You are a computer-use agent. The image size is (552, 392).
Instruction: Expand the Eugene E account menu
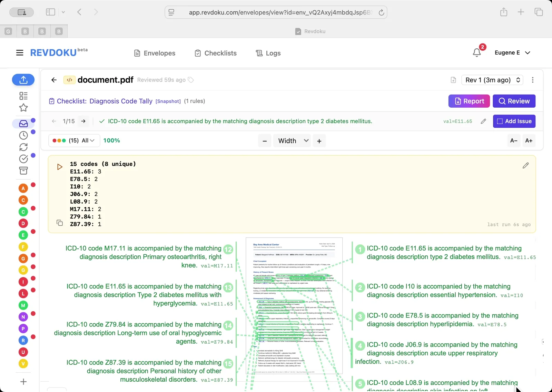click(x=512, y=52)
